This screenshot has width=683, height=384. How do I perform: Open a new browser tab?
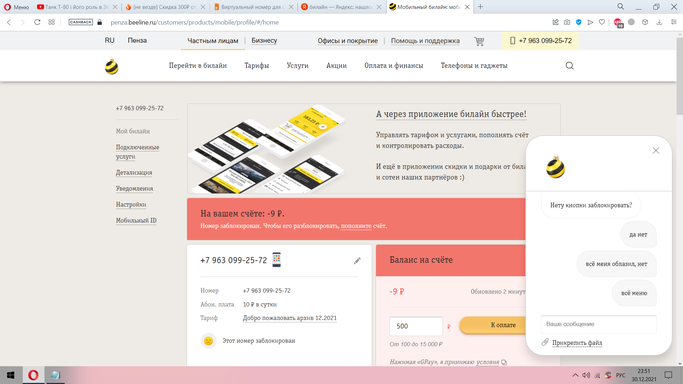[x=480, y=7]
